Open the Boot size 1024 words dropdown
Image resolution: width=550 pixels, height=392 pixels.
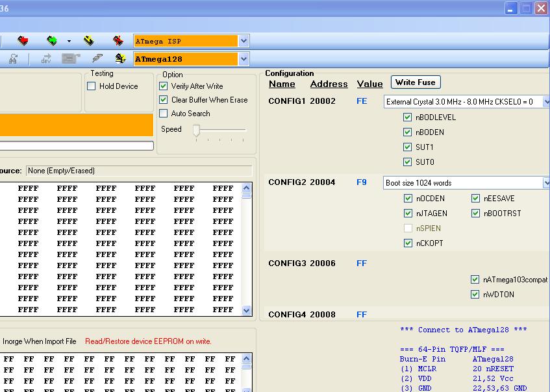click(546, 182)
